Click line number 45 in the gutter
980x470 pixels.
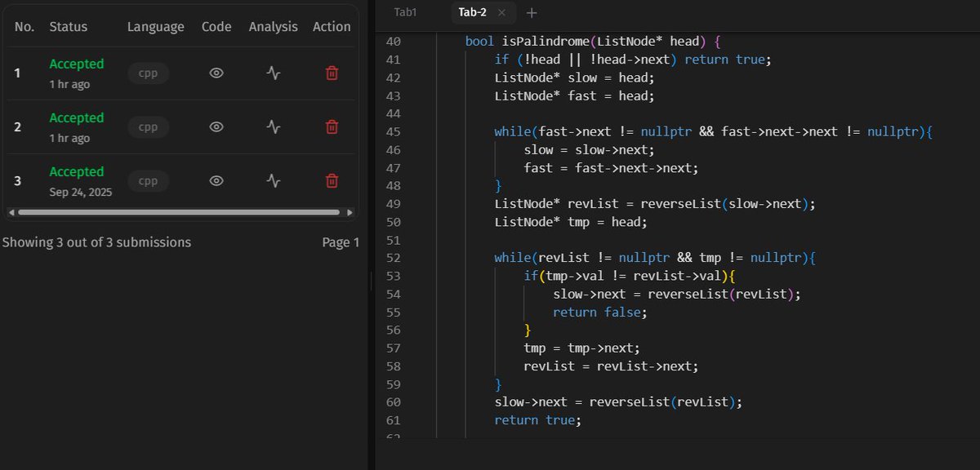[x=393, y=131]
